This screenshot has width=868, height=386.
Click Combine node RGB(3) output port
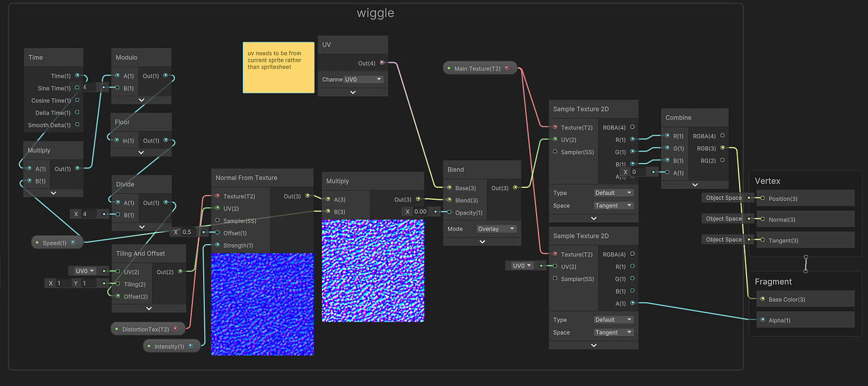coord(723,148)
